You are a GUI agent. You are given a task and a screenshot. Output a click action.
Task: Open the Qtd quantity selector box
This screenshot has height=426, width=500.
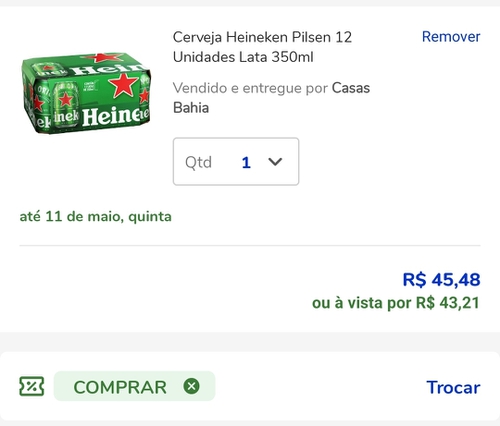236,161
